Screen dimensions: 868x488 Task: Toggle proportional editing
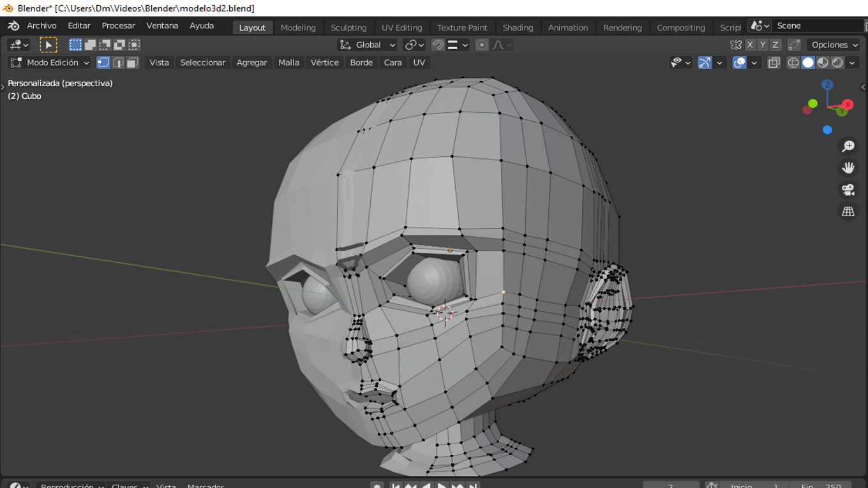482,45
